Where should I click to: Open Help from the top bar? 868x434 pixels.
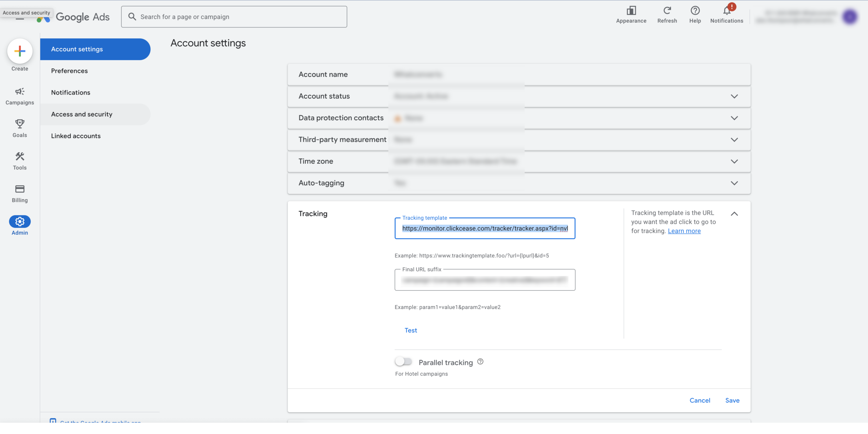click(x=695, y=11)
